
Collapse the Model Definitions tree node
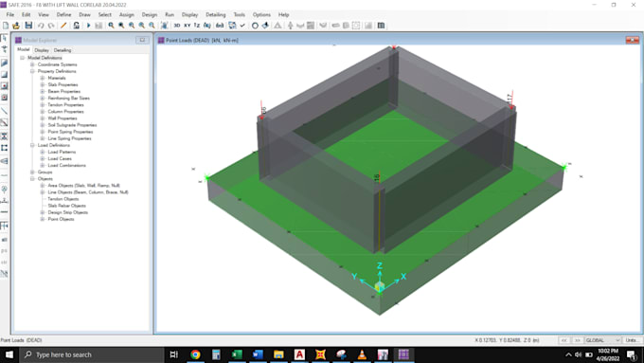(22, 58)
